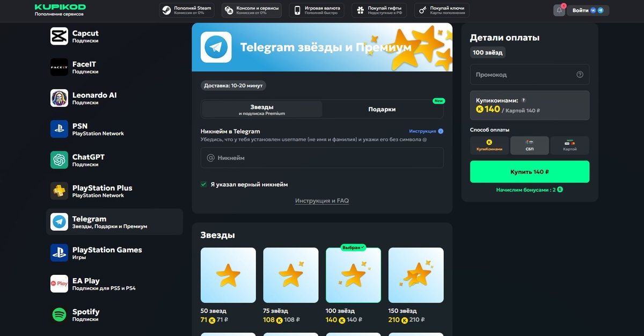
Task: Click the PlayStation Games Игры sidebar label
Action: [x=107, y=253]
